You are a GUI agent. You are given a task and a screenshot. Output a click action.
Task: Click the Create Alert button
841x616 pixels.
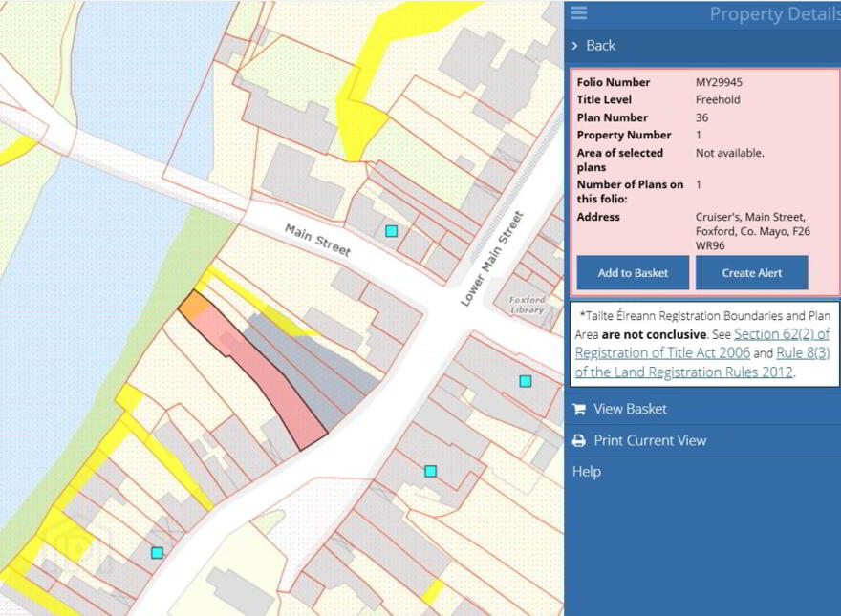click(751, 273)
